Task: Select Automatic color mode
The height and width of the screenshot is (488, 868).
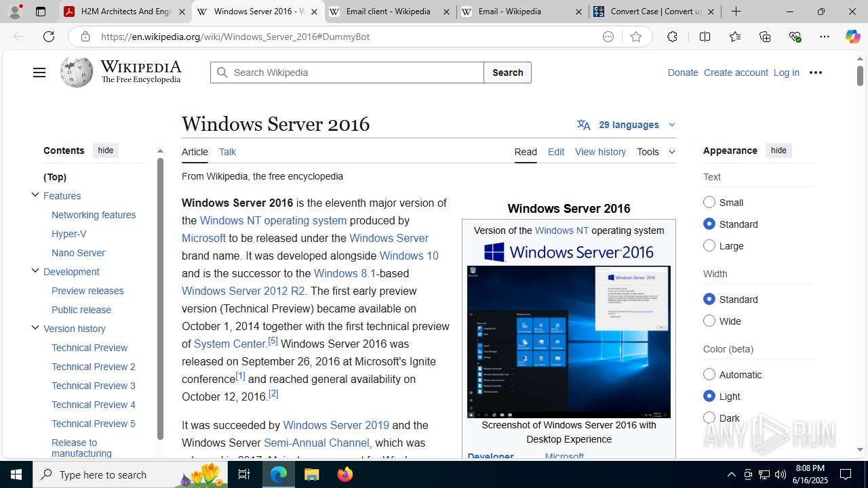Action: [x=709, y=374]
